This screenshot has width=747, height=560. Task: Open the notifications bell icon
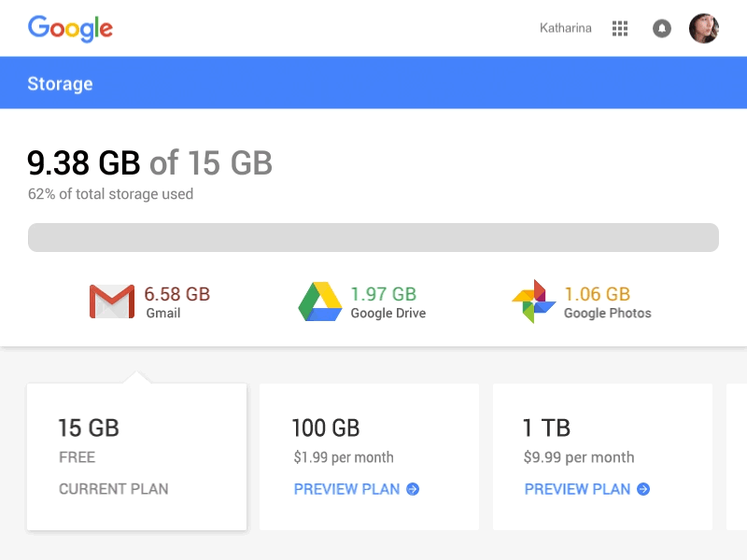click(662, 28)
